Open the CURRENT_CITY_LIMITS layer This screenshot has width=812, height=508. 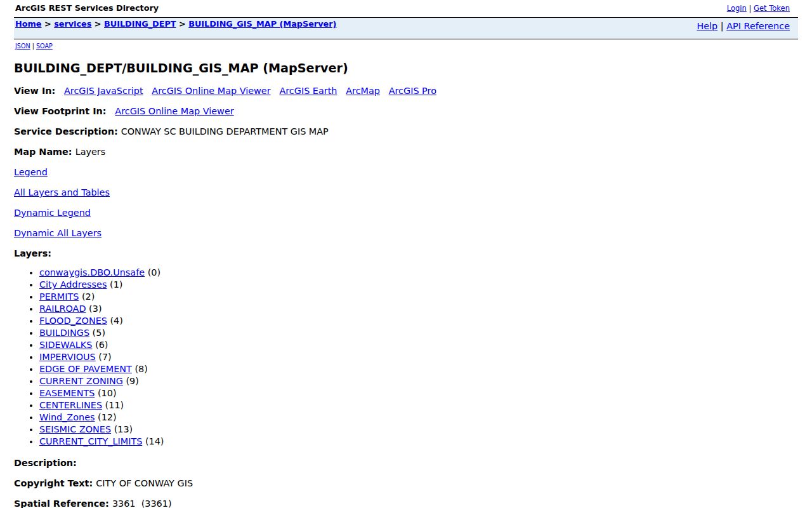click(x=91, y=441)
